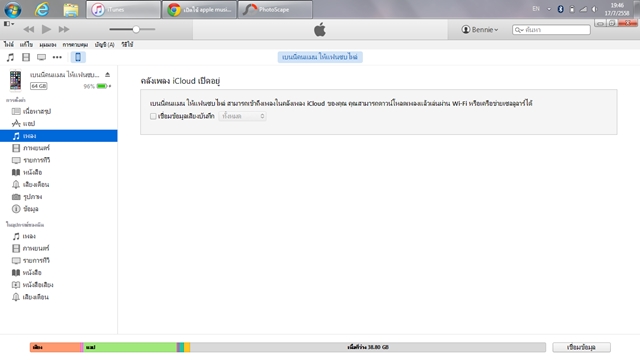Open the วิธีใช้ (Help) menu
Image resolution: width=640 pixels, height=360 pixels.
point(127,44)
